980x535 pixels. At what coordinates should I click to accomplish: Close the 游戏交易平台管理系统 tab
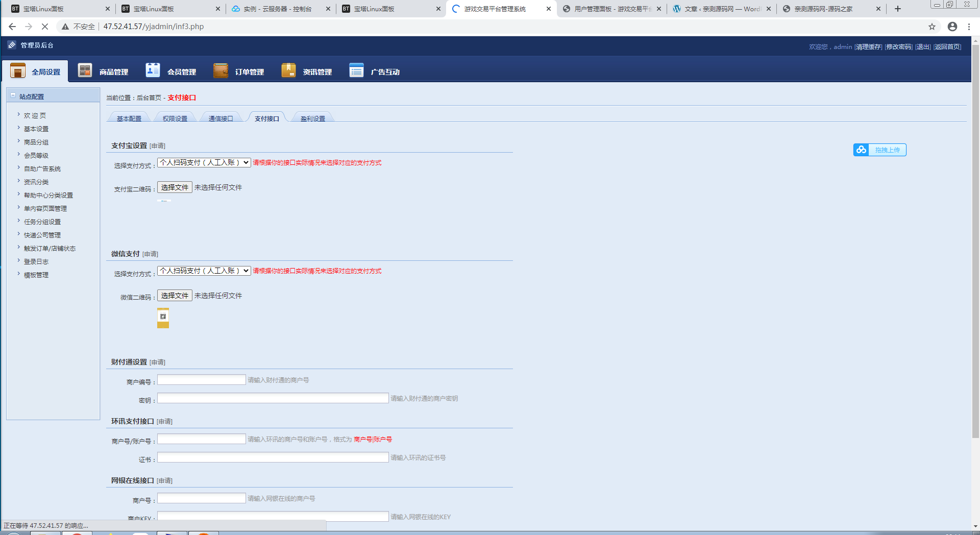(x=549, y=9)
